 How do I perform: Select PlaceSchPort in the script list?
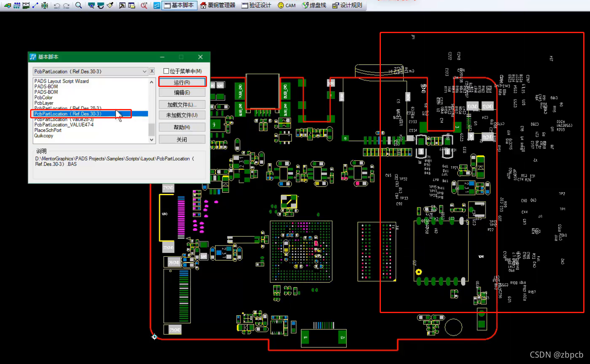pos(48,130)
